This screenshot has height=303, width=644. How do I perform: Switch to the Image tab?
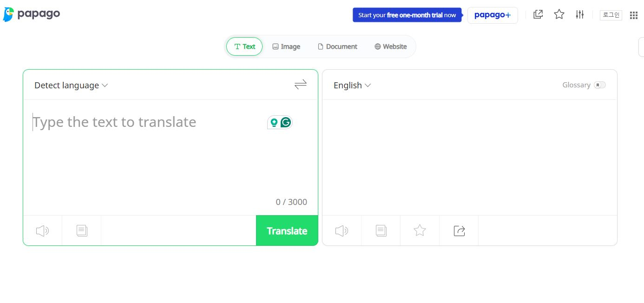click(286, 46)
